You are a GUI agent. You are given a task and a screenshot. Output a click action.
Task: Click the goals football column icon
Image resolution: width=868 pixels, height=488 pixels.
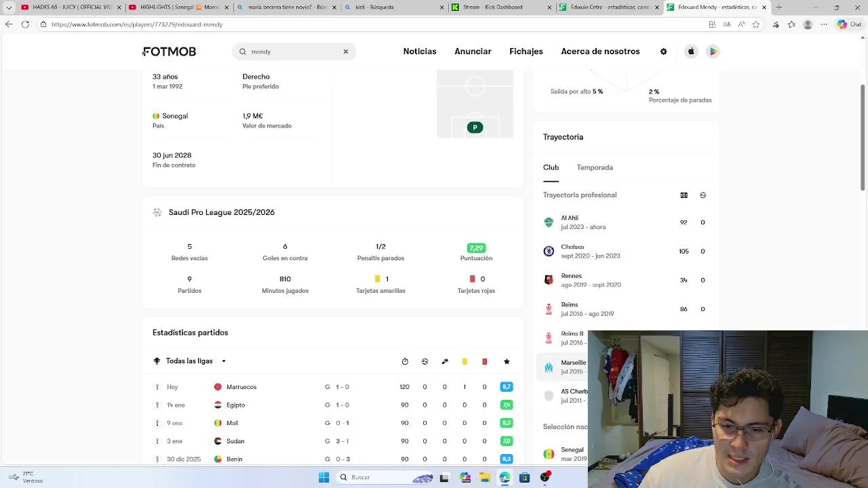pyautogui.click(x=425, y=361)
